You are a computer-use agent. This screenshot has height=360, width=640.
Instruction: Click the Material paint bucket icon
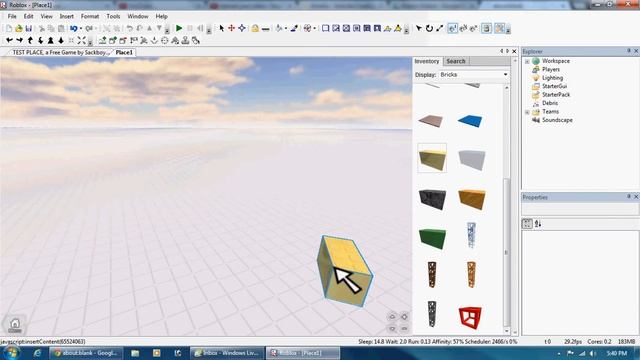click(279, 29)
